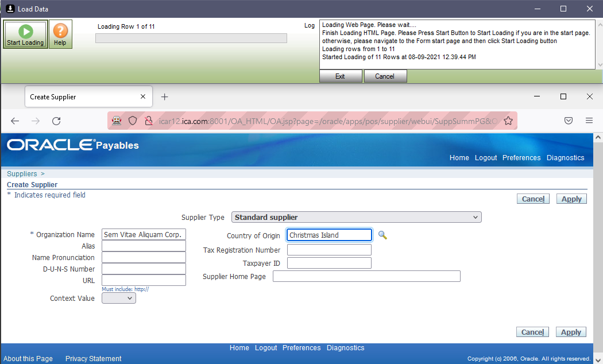
Task: Click the insecure connection padlock icon
Action: 148,121
